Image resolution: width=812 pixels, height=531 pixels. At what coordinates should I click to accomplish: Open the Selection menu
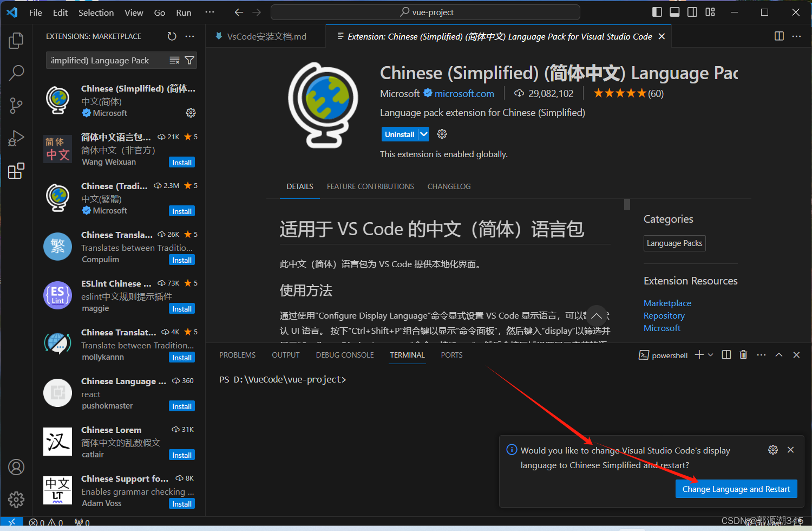[96, 12]
